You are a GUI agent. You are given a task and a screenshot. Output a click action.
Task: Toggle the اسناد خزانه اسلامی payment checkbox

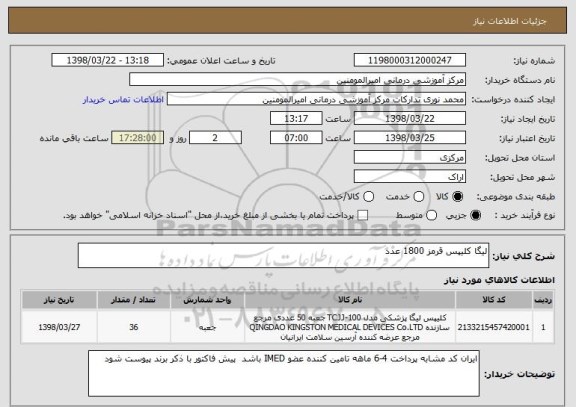click(x=363, y=216)
